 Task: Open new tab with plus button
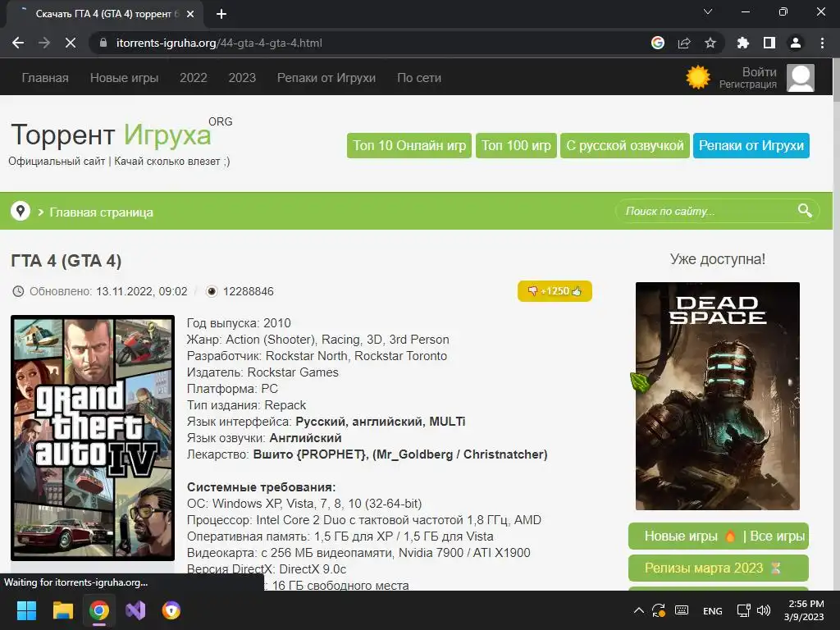(x=221, y=14)
